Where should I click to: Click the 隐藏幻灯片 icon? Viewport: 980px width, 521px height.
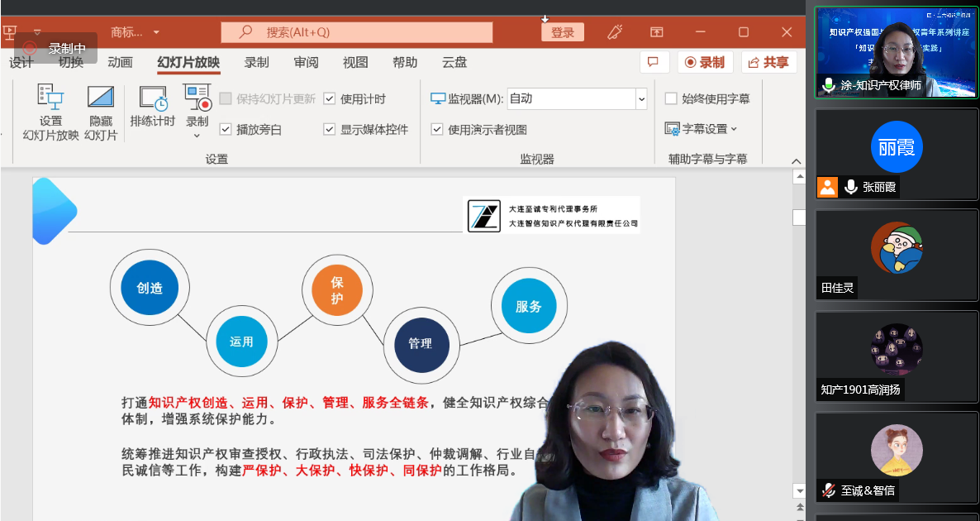click(x=101, y=98)
